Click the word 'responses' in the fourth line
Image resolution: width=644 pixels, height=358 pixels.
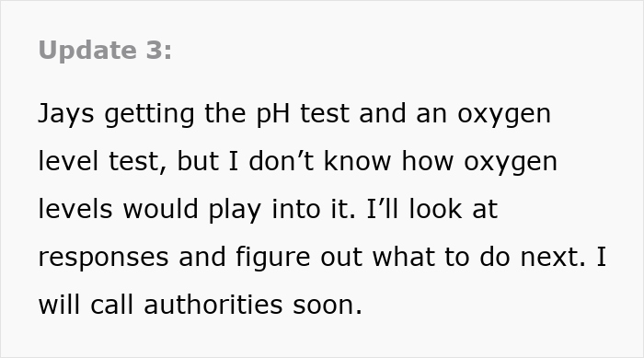[x=103, y=258]
